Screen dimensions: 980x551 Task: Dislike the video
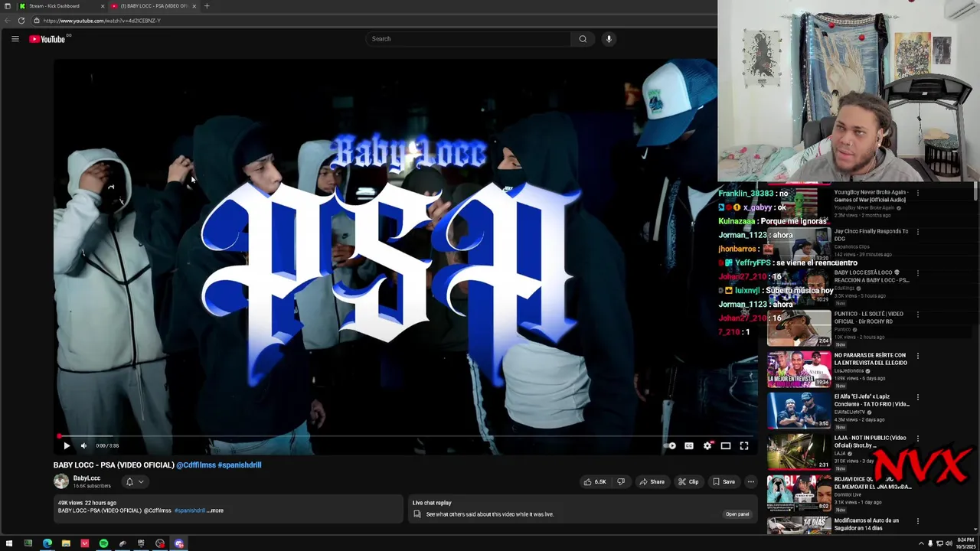pyautogui.click(x=621, y=481)
